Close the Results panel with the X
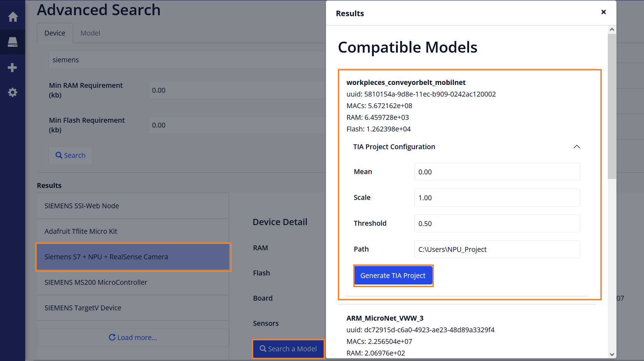The height and width of the screenshot is (361, 644). click(603, 12)
